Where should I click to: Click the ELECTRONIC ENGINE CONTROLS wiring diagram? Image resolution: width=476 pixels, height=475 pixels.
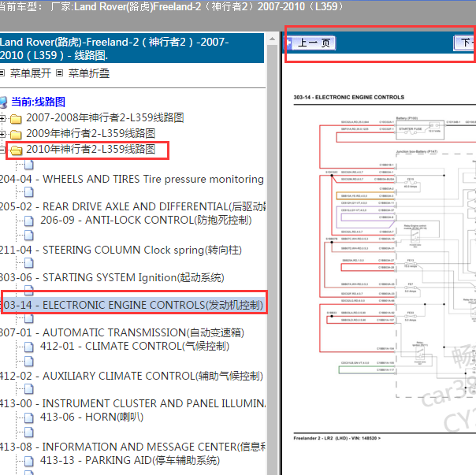tap(398, 257)
